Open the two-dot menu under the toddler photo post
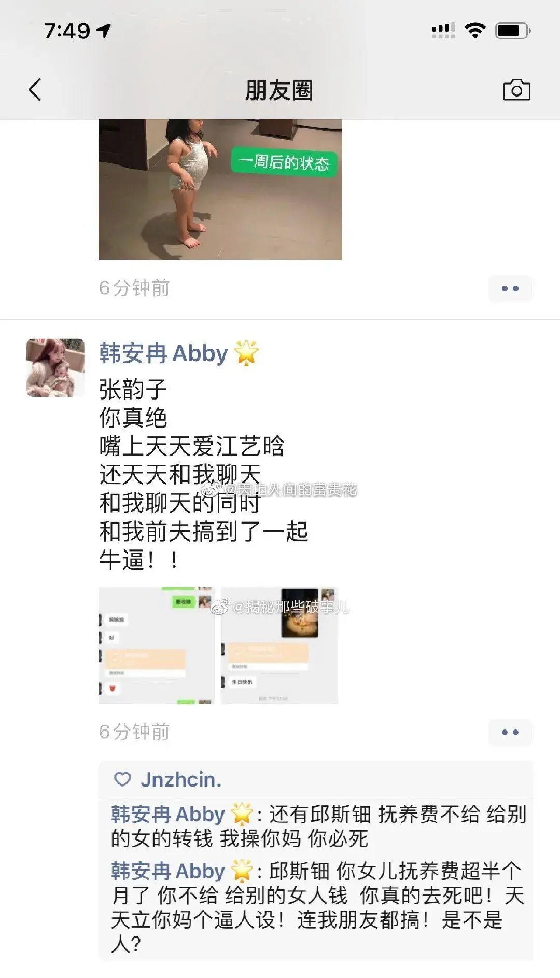The width and height of the screenshot is (560, 978). (x=510, y=288)
